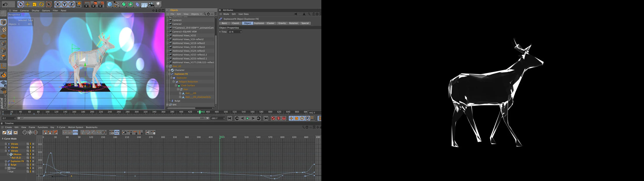644x181 pixels.
Task: Click the project end frame field 680 F
Action: click(x=218, y=118)
